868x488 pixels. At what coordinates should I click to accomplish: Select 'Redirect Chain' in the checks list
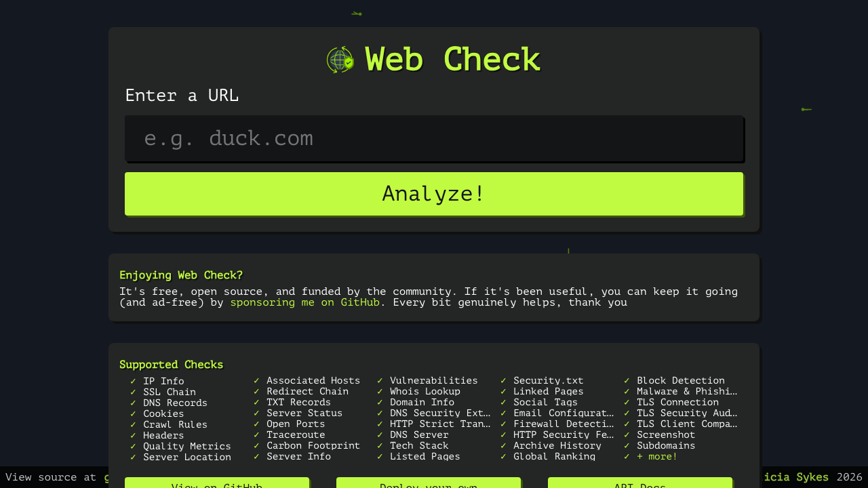307,391
